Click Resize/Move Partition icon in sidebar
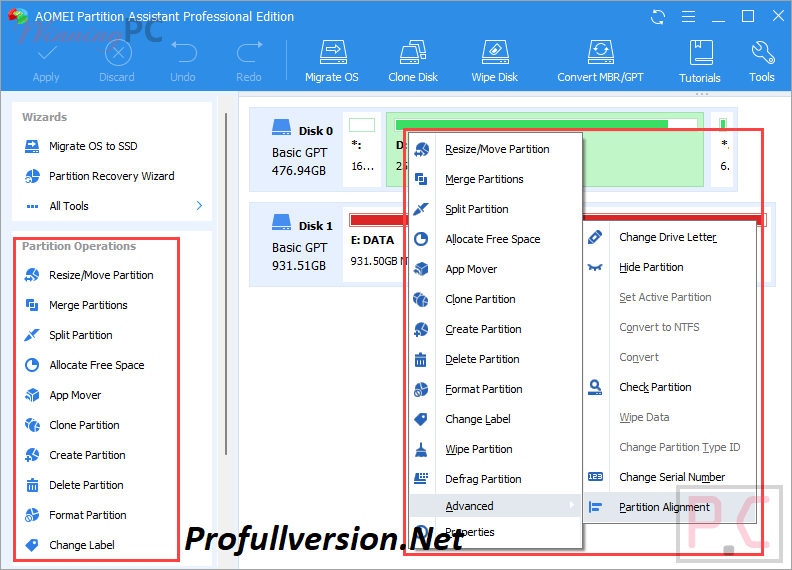 click(x=32, y=275)
